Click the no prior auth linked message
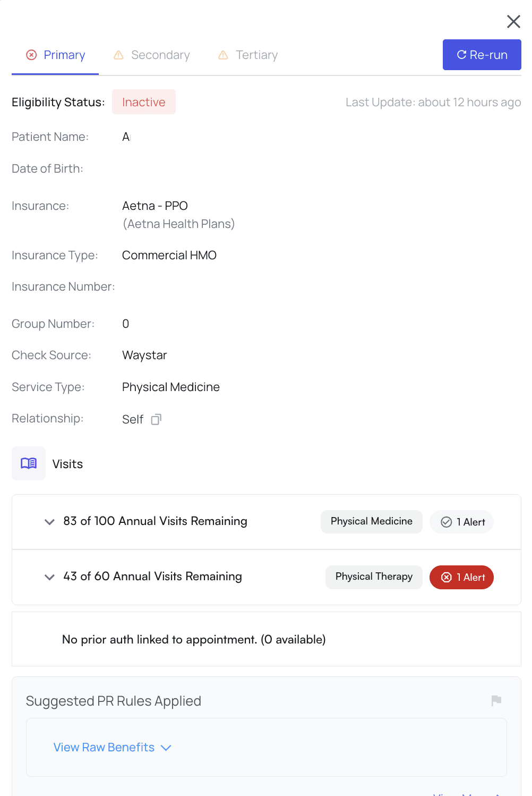Screen dimensions: 532x796 click(x=194, y=639)
